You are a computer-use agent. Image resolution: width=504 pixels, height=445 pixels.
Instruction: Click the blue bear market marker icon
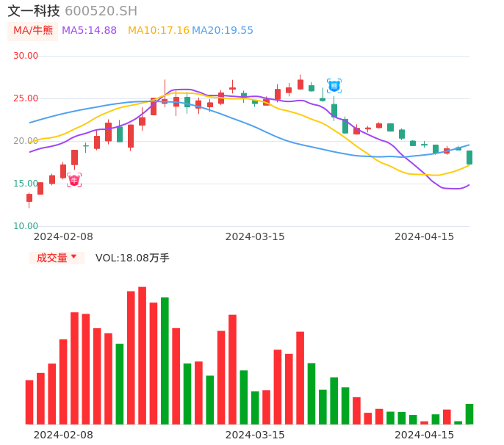point(334,86)
